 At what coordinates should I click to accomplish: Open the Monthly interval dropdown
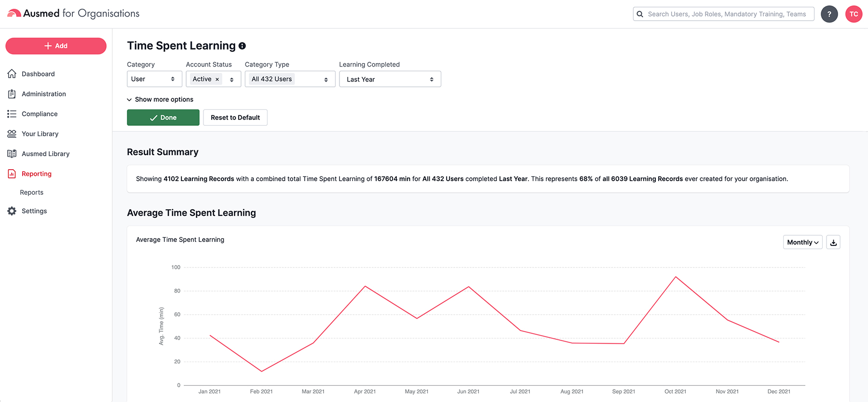pyautogui.click(x=802, y=242)
